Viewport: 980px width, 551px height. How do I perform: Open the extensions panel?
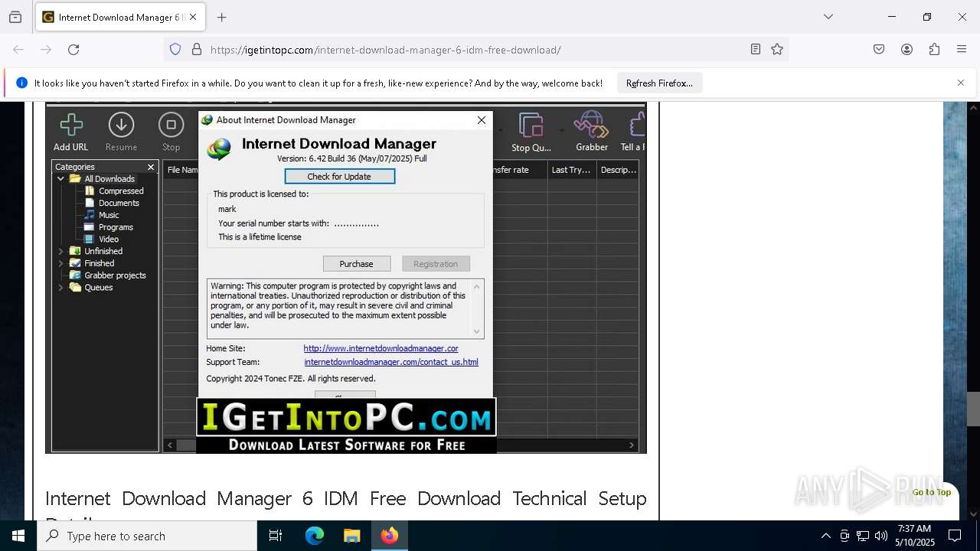(x=934, y=50)
